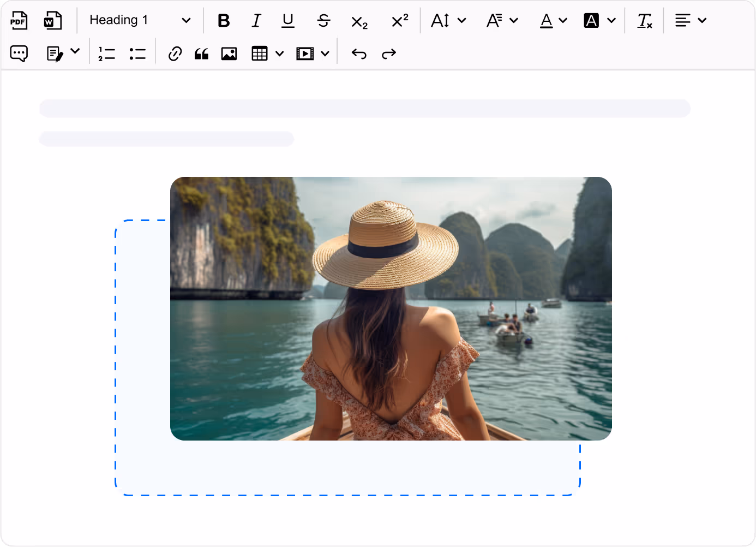Apply superscript formatting
This screenshot has height=547, width=756.
[400, 21]
